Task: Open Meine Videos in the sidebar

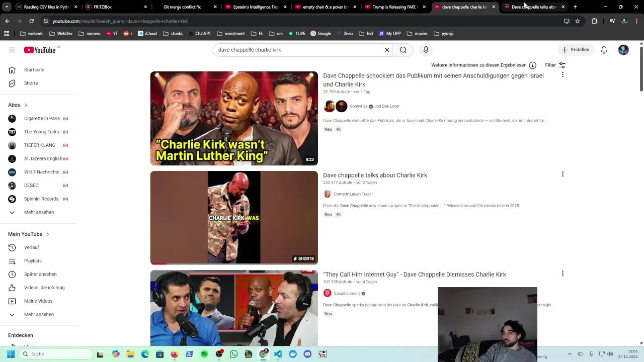Action: [x=38, y=301]
